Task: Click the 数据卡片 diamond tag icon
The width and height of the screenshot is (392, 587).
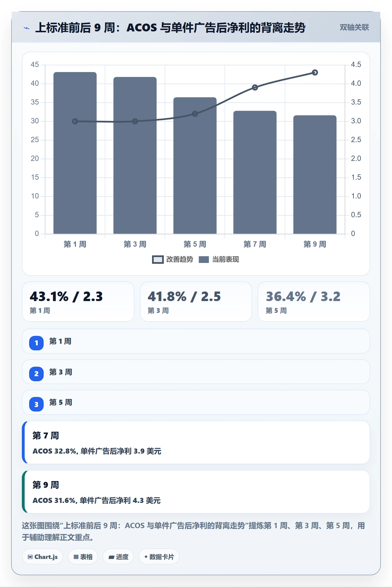Action: [x=146, y=557]
